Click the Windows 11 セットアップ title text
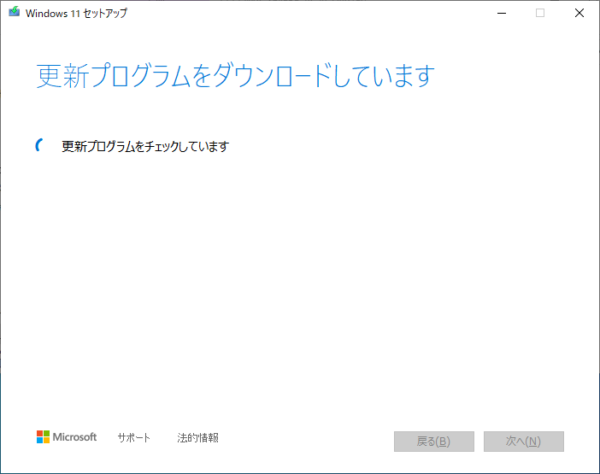 (76, 13)
